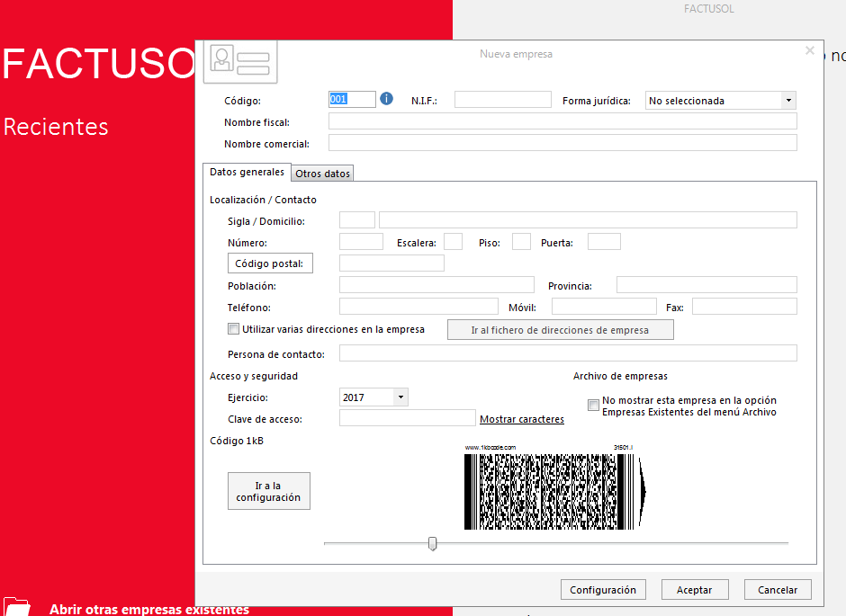Click the Nombre comercial field

pos(562,143)
